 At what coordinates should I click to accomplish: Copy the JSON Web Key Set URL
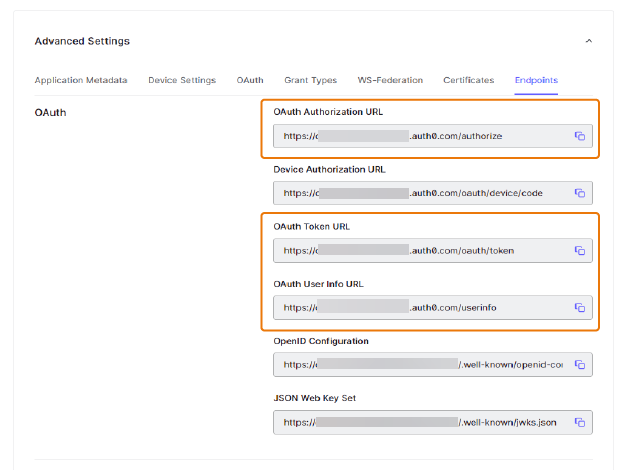click(x=580, y=422)
